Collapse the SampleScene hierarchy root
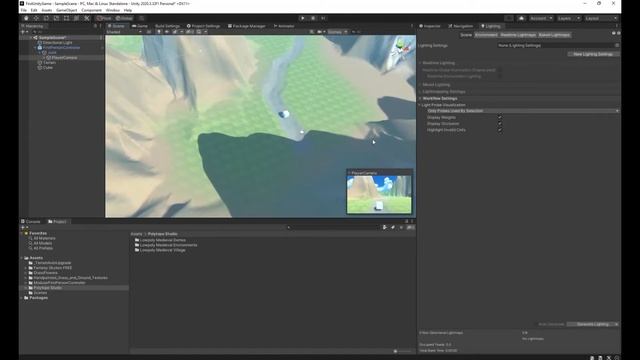 coord(30,38)
